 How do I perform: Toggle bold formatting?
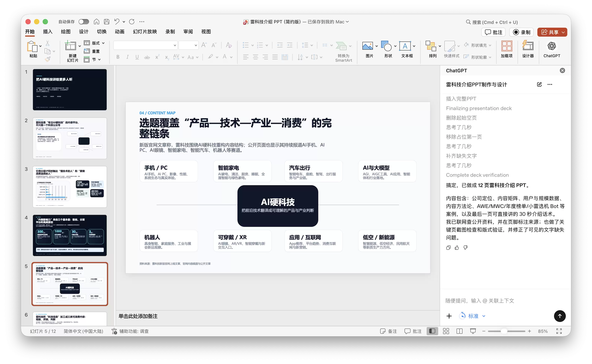(x=118, y=57)
